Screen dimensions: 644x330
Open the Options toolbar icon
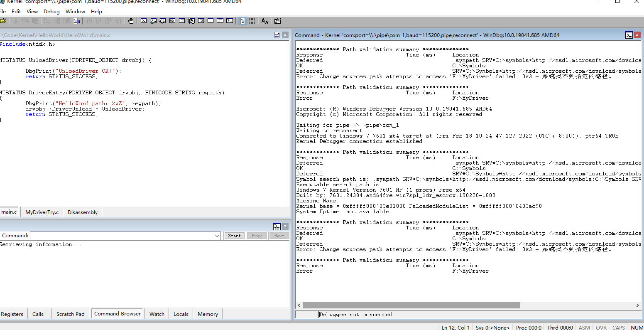[278, 21]
